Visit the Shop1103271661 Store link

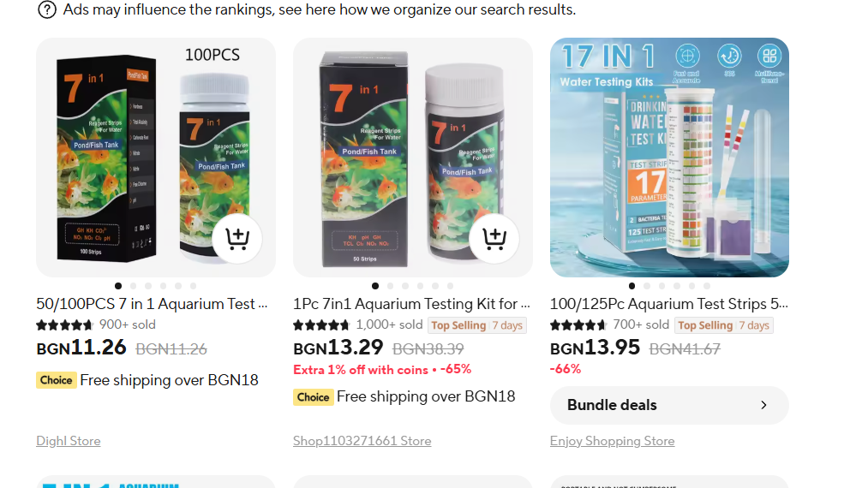[x=362, y=441]
